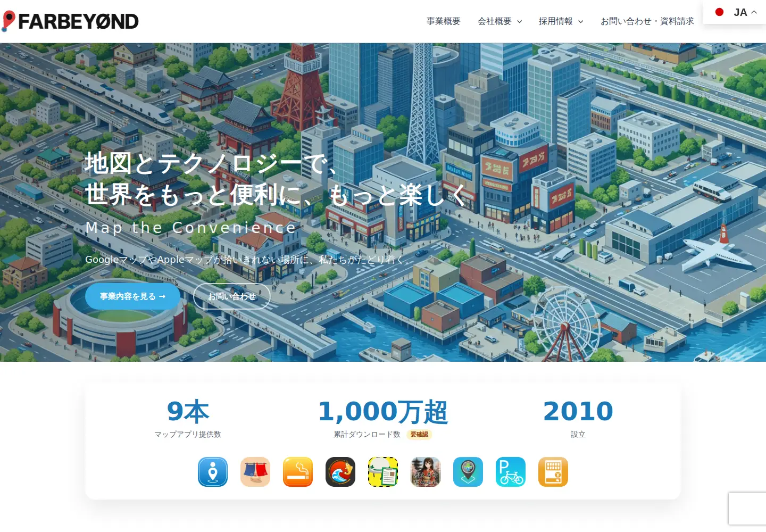This screenshot has width=766, height=532.
Task: Click the 事業内容を見る button
Action: pyautogui.click(x=132, y=296)
